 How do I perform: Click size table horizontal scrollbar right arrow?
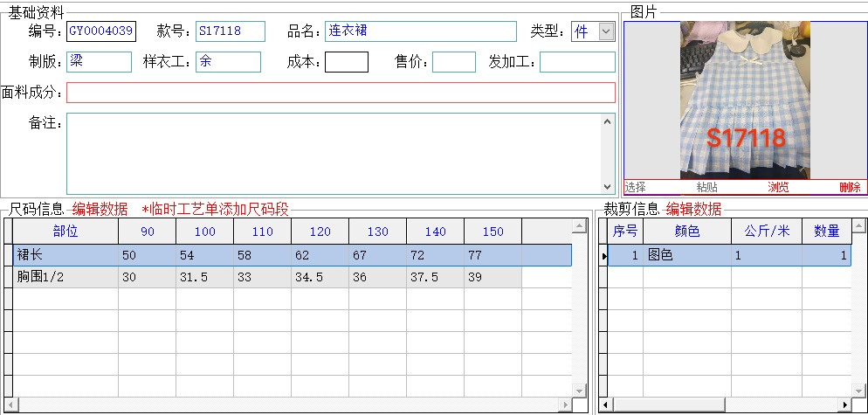click(x=566, y=405)
